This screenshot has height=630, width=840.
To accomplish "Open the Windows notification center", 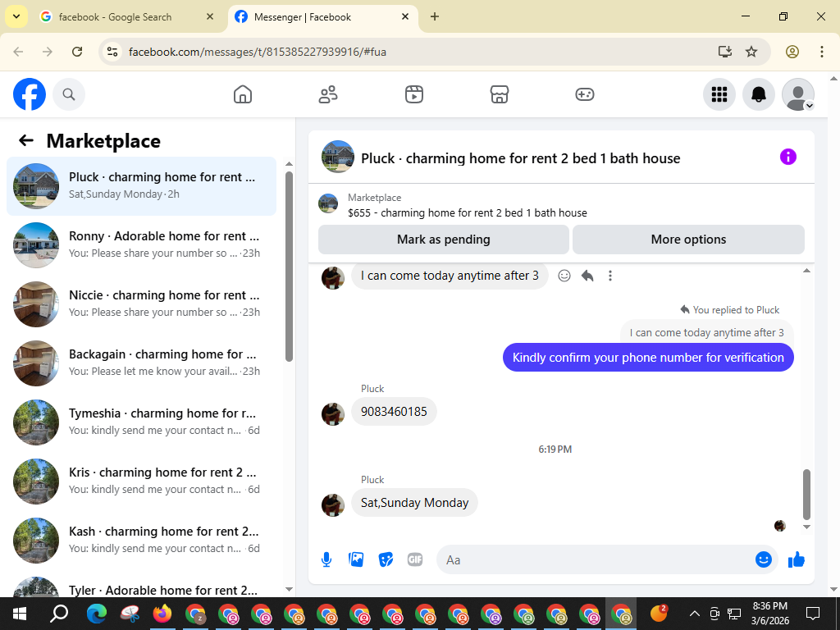I will pos(813,614).
